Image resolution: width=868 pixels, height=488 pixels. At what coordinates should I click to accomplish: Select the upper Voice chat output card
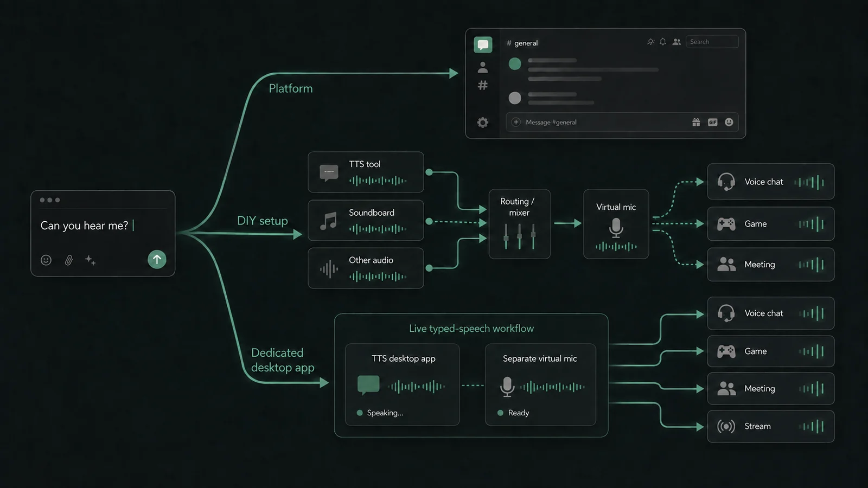(771, 182)
